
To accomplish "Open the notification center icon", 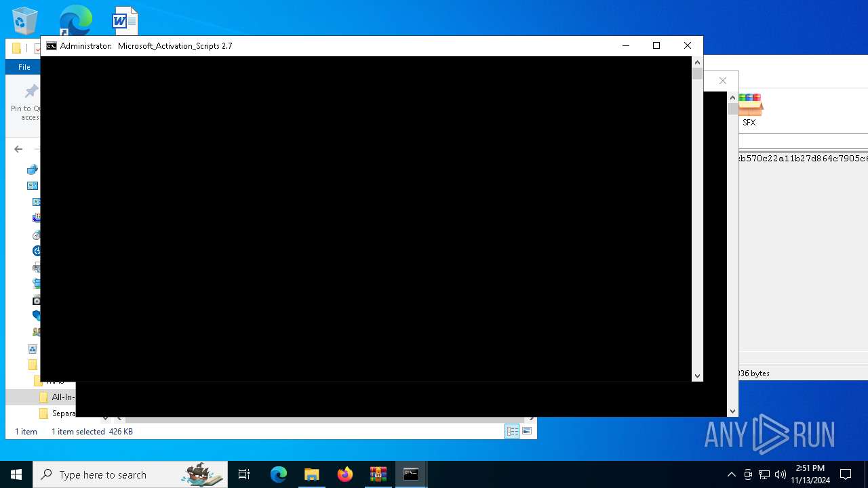I will coord(846,474).
